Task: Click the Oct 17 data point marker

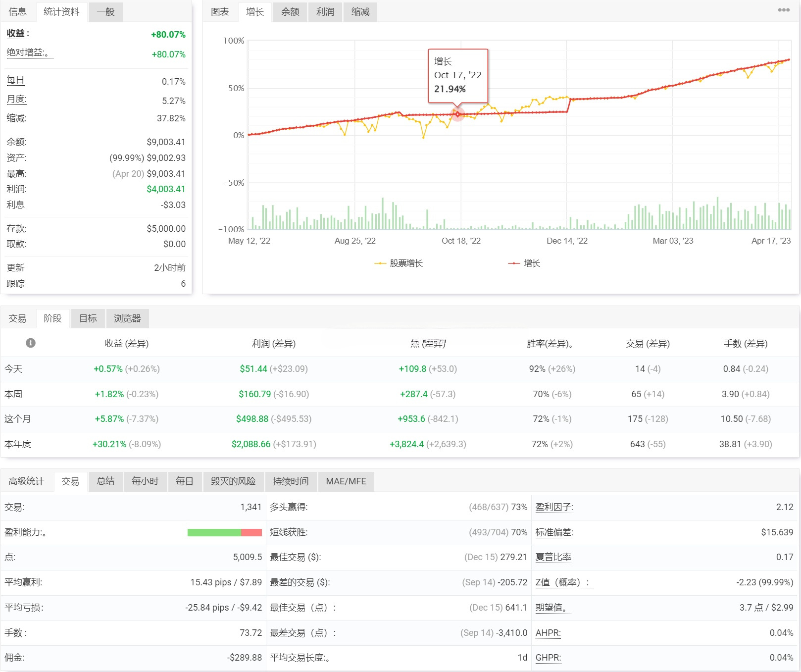Action: tap(457, 114)
